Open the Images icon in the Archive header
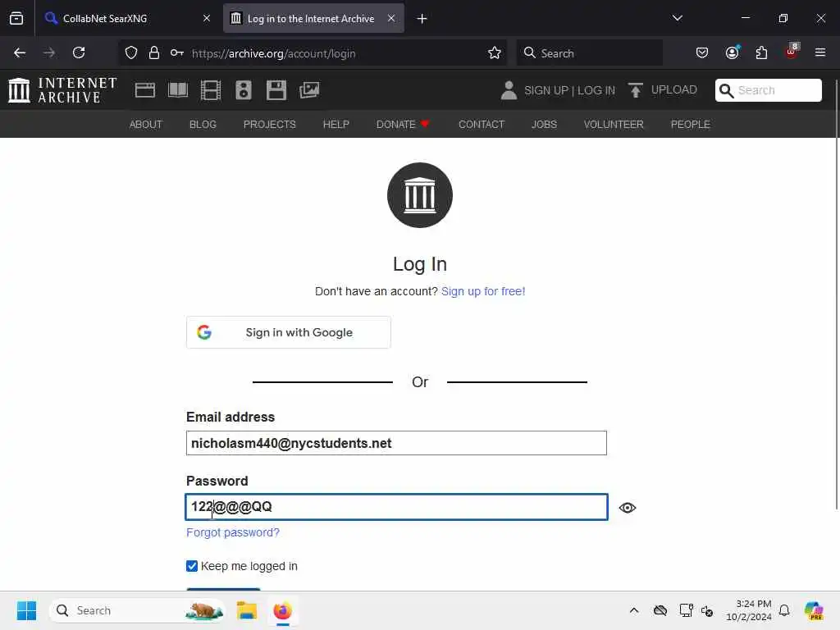840x630 pixels. tap(309, 90)
